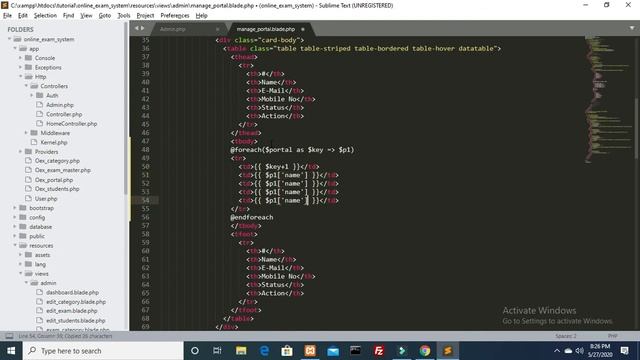640x360 pixels.
Task: Go to previous tab with left arrow
Action: pos(136,28)
